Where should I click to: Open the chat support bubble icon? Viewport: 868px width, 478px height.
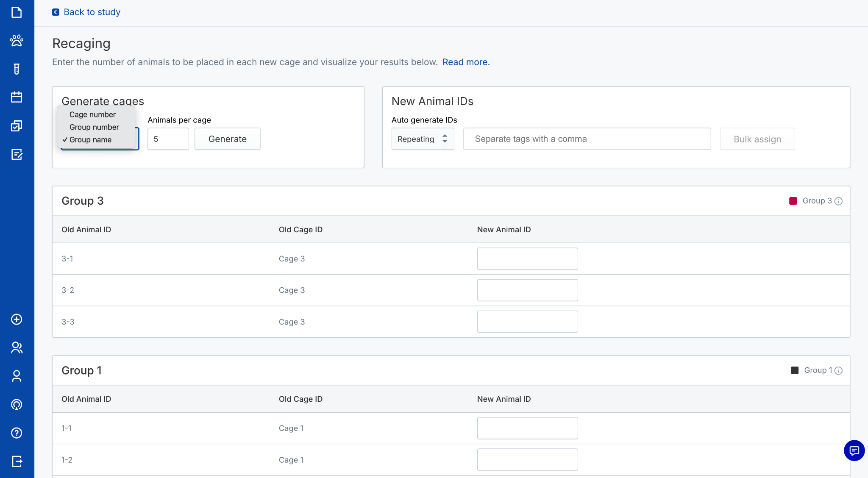point(854,450)
